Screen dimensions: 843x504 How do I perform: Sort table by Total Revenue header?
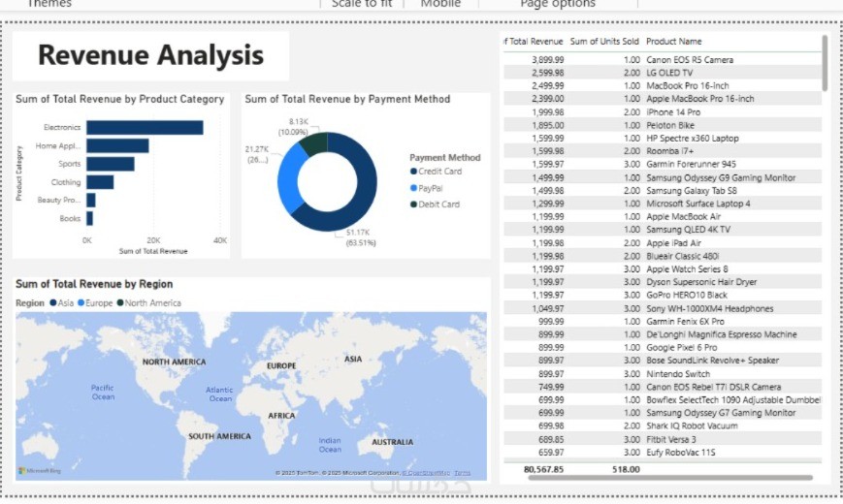[x=534, y=42]
